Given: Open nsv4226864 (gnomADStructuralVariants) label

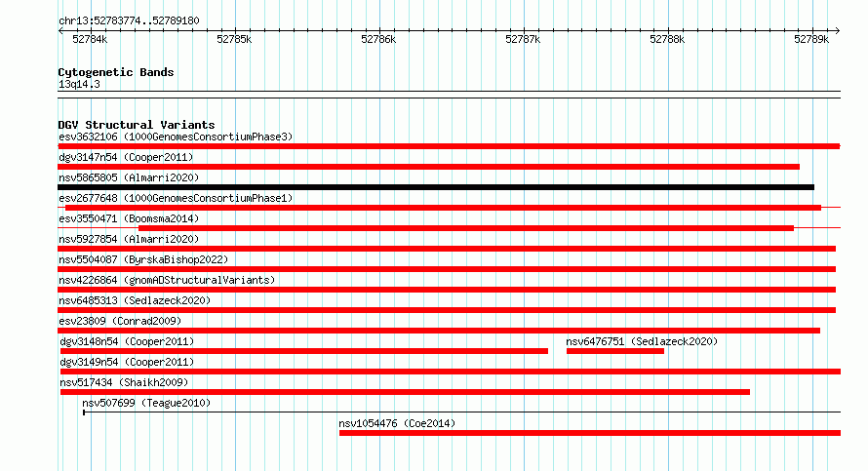Looking at the screenshot, I should (x=167, y=280).
